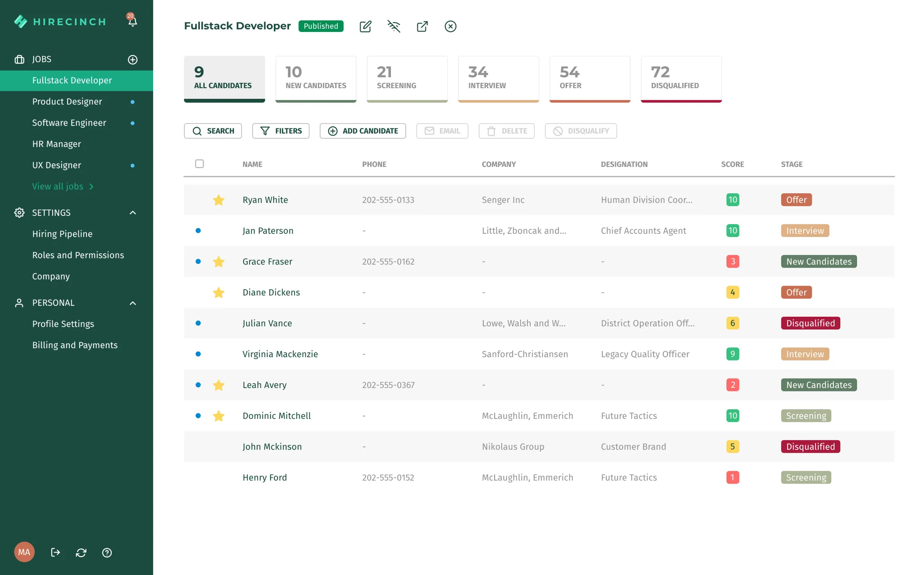Click the unpublish (crossed wifi) icon
Viewport: 924px width, 575px height.
pyautogui.click(x=394, y=26)
